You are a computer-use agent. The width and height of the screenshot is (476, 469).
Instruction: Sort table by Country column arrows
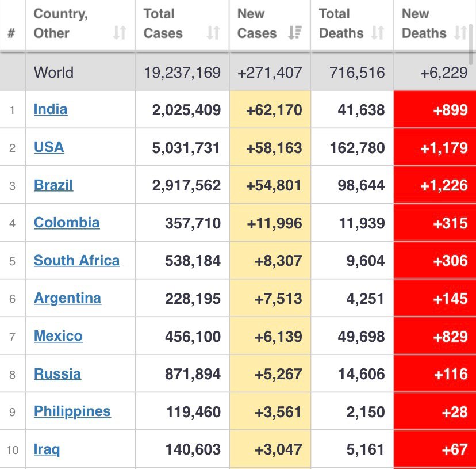coord(120,33)
